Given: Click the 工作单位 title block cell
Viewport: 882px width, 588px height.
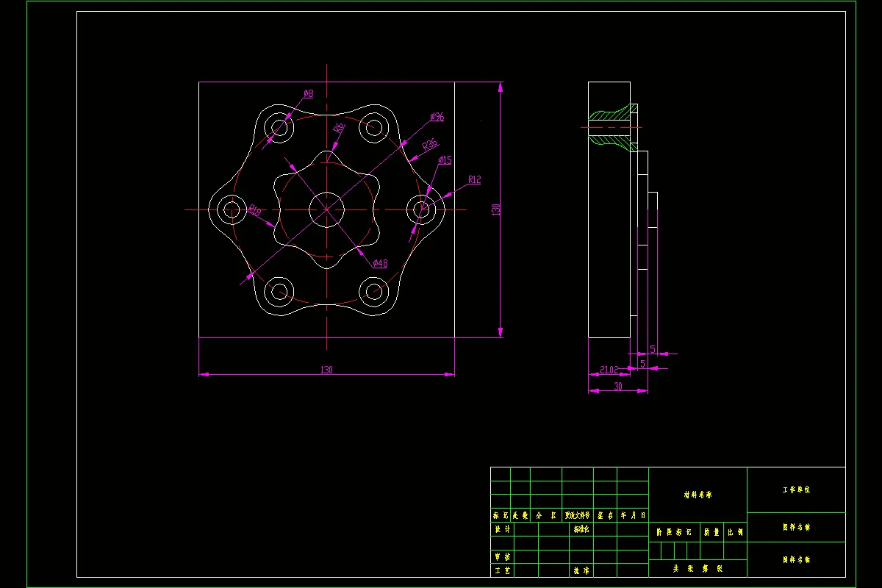Looking at the screenshot, I should pos(796,489).
